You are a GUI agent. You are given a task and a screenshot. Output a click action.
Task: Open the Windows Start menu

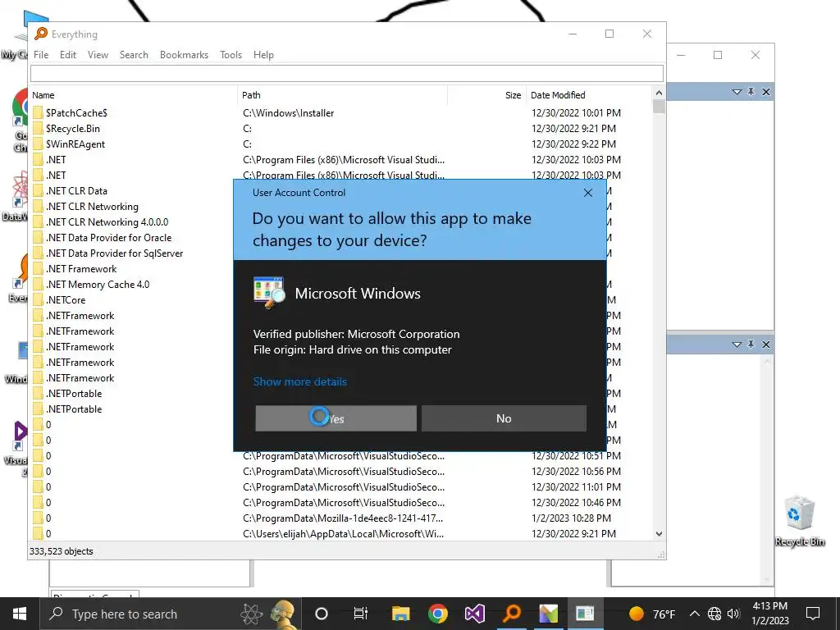[x=20, y=614]
